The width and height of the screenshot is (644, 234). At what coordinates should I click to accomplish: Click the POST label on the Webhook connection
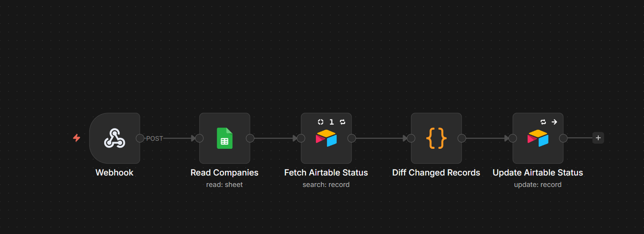(x=155, y=138)
